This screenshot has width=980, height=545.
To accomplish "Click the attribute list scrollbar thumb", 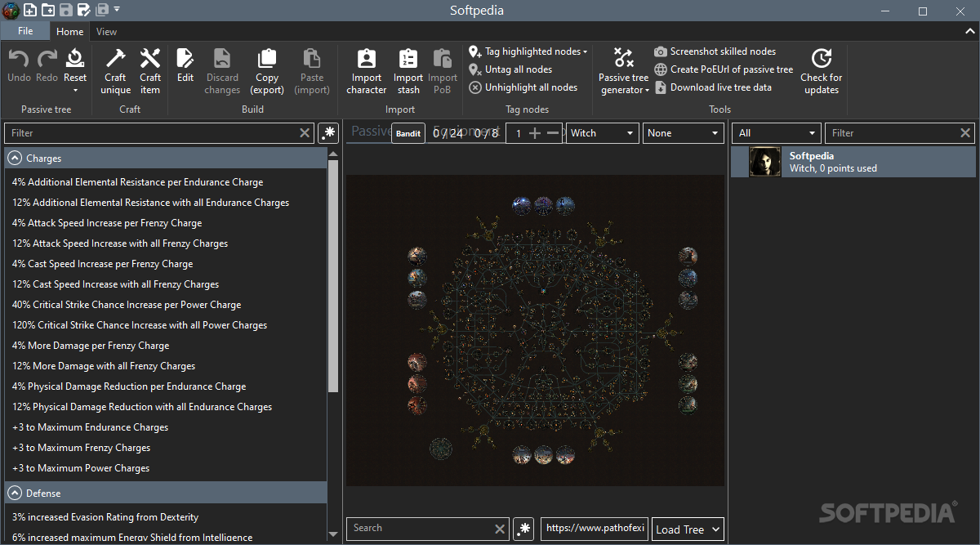I will point(333,276).
